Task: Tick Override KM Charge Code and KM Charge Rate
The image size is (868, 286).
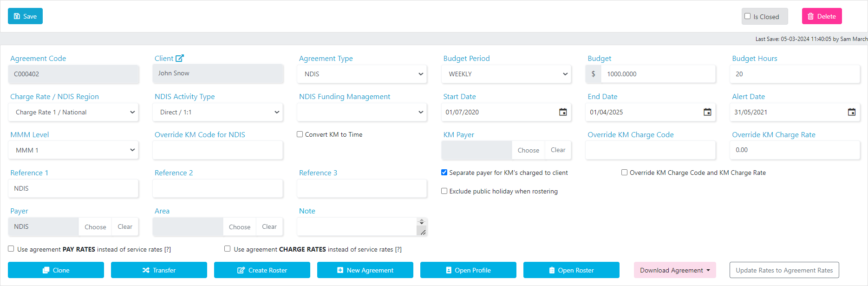Action: coord(624,173)
